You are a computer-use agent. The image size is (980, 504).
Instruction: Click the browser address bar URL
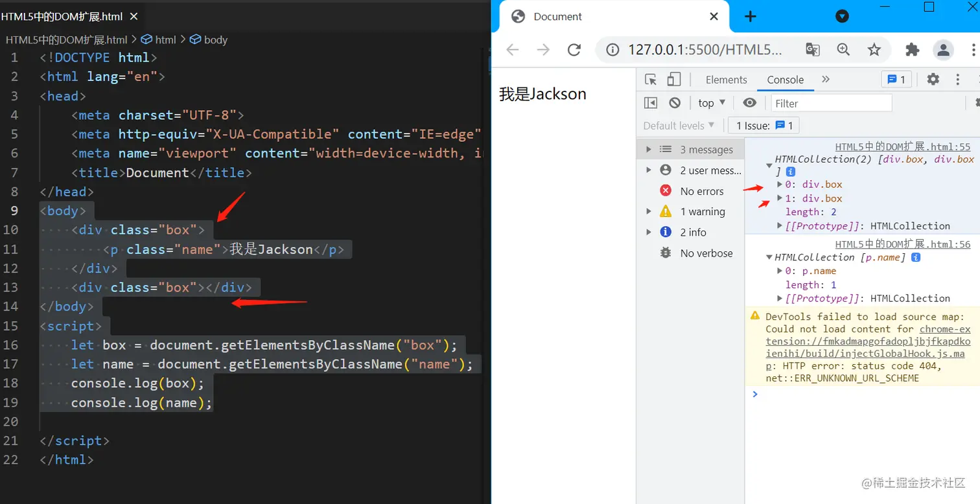coord(705,50)
